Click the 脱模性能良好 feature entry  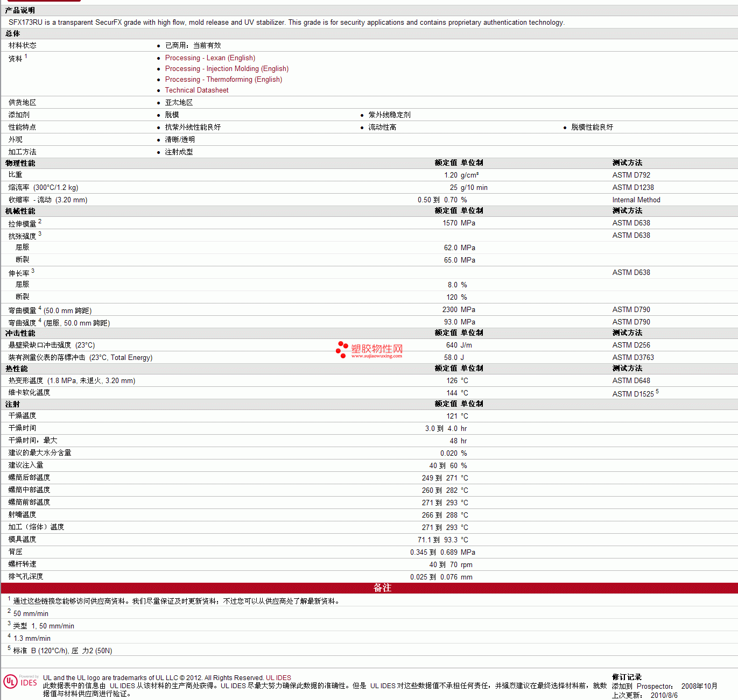pyautogui.click(x=592, y=128)
